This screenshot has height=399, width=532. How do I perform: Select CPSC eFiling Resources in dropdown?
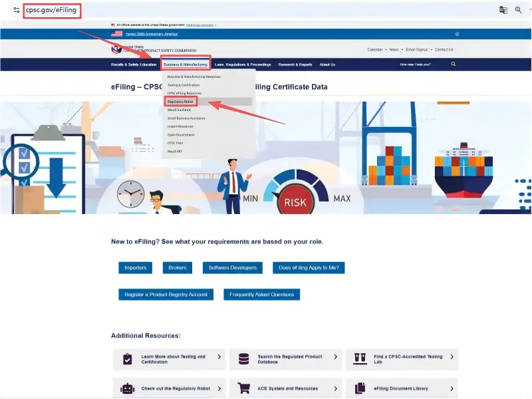184,93
